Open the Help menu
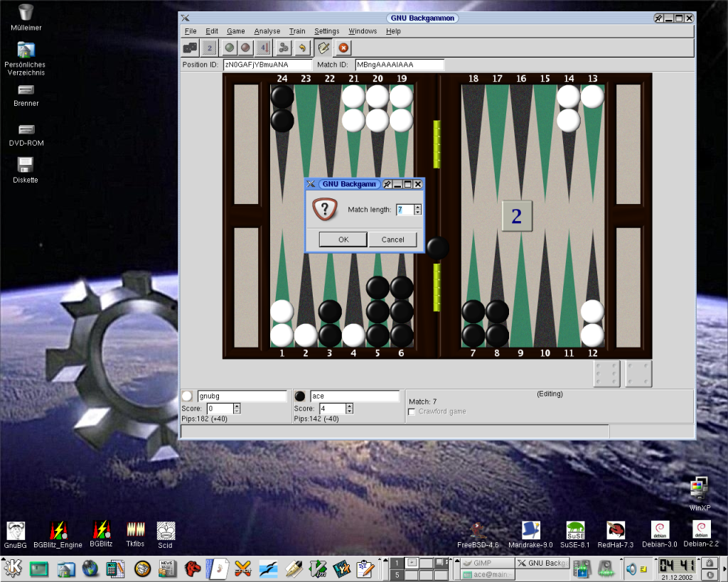 coord(393,31)
